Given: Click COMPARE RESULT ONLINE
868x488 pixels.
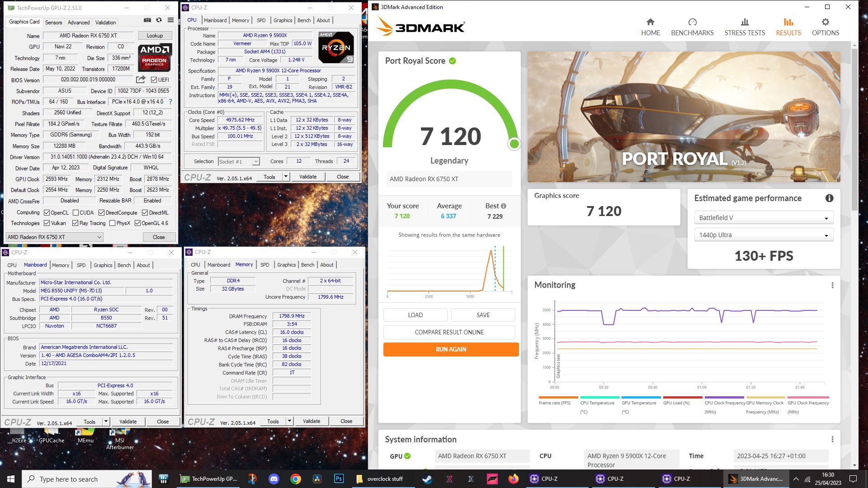Looking at the screenshot, I should 449,332.
